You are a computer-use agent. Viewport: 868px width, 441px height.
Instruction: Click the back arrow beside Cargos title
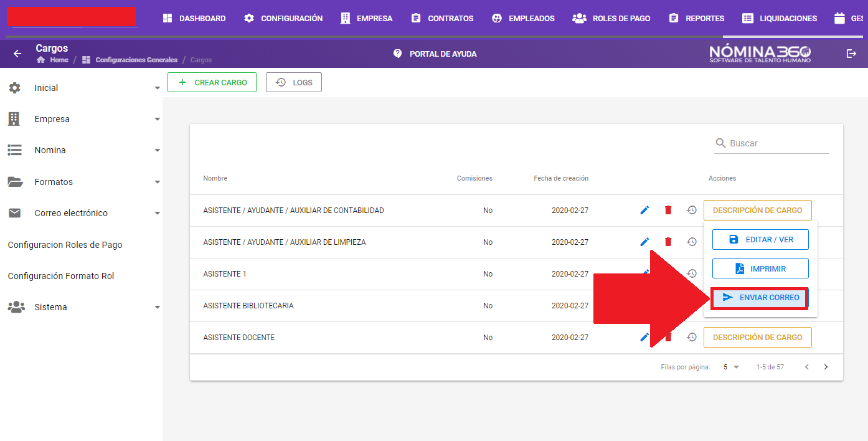pos(17,54)
